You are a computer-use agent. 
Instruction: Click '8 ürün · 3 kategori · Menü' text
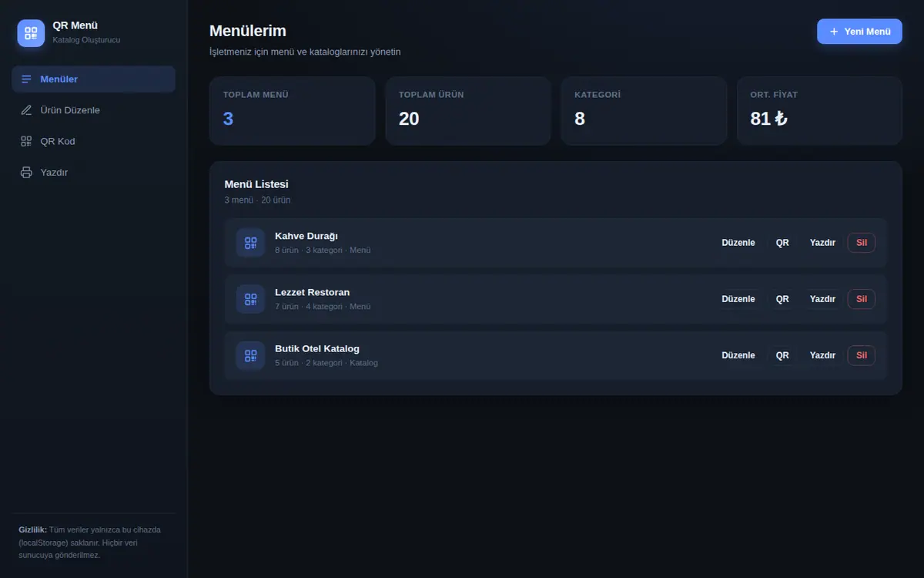pyautogui.click(x=323, y=250)
